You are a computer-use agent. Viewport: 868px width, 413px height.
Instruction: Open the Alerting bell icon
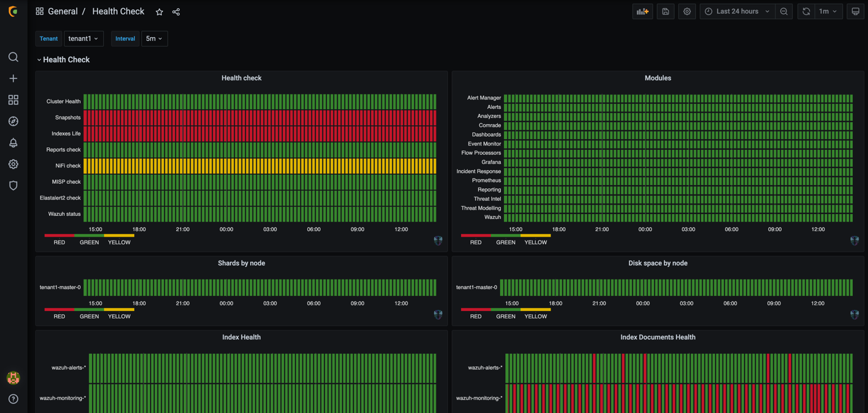pos(13,143)
